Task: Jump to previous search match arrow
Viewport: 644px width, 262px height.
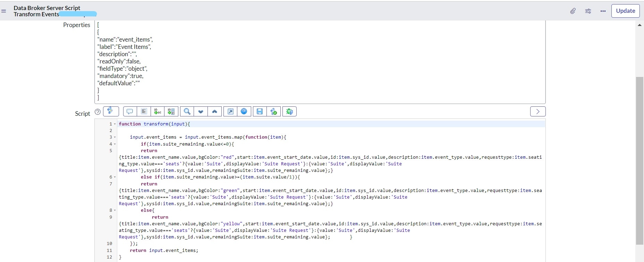Action: coord(214,112)
